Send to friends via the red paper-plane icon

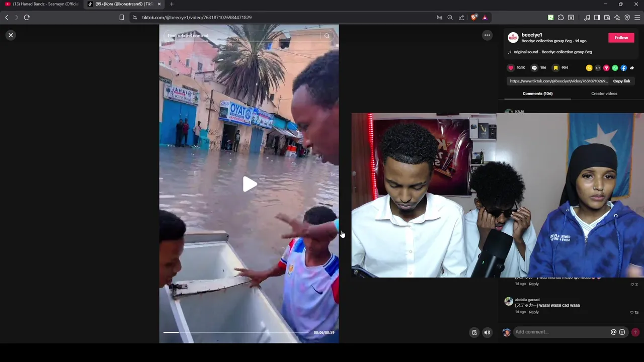(606, 68)
